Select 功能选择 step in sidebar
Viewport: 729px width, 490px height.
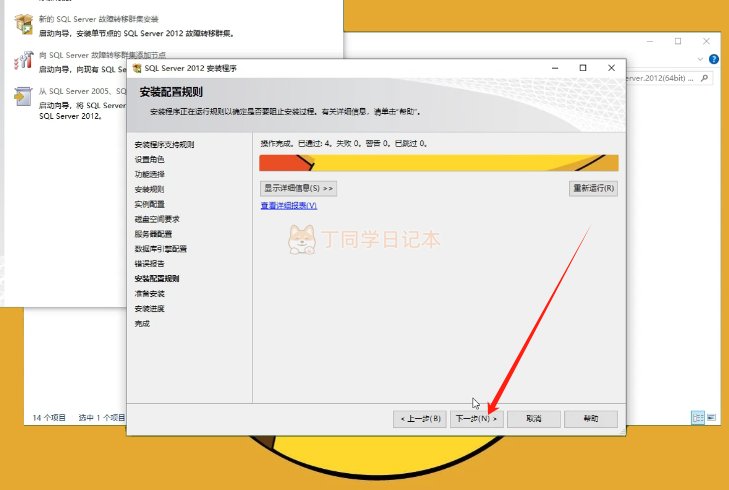tap(149, 174)
